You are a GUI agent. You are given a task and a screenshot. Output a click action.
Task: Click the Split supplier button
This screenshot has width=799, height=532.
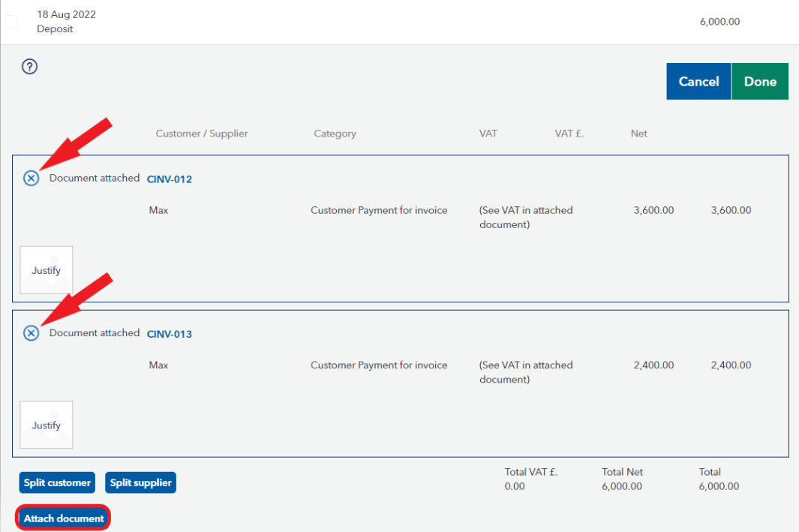tap(141, 482)
